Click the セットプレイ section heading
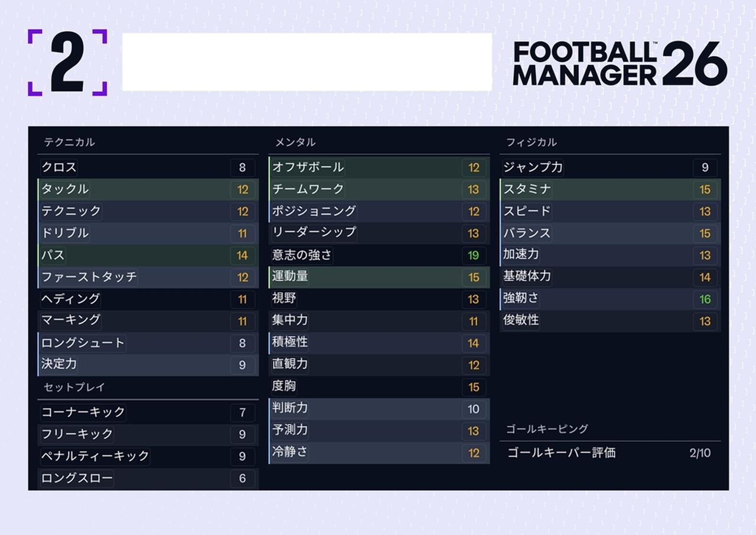The height and width of the screenshot is (535, 756). (74, 387)
